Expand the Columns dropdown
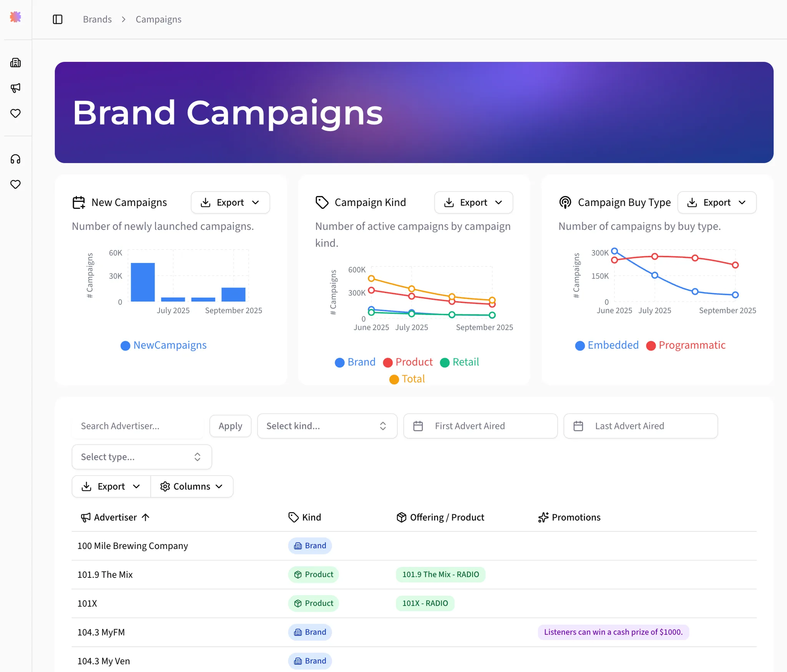Screen dimensions: 787x672 point(191,487)
